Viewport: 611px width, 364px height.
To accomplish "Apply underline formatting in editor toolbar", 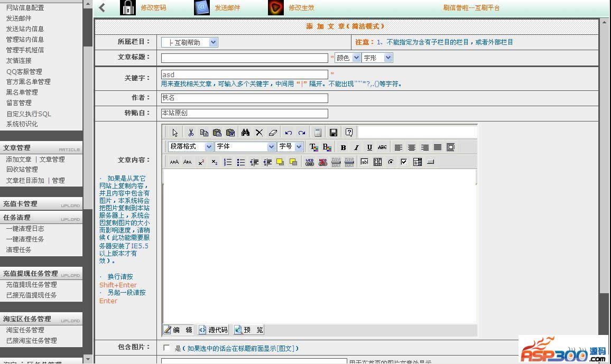I will click(369, 147).
